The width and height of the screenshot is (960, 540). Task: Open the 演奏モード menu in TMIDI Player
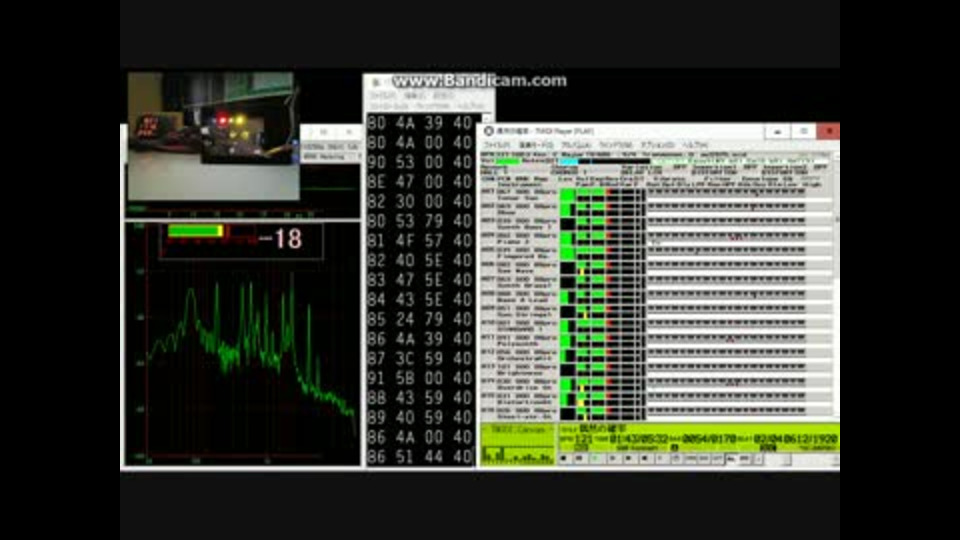pyautogui.click(x=535, y=145)
